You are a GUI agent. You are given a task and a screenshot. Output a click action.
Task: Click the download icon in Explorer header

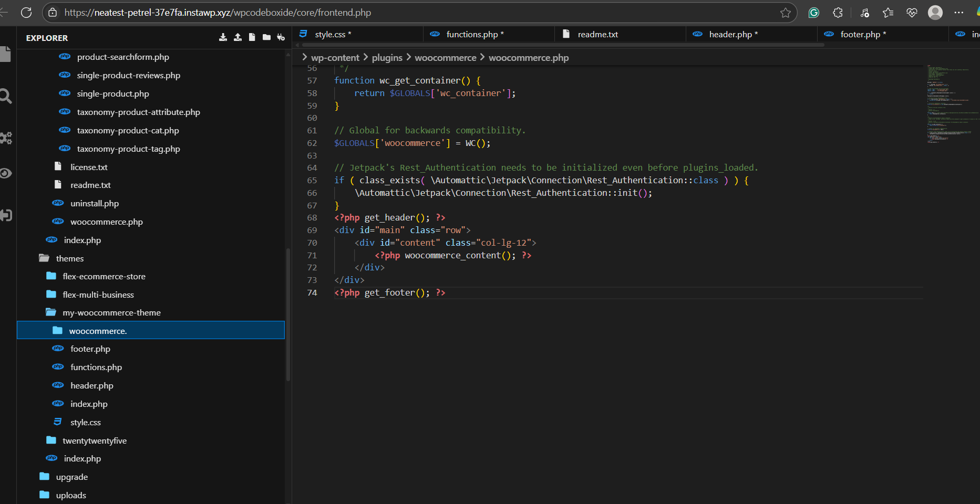[x=223, y=37]
